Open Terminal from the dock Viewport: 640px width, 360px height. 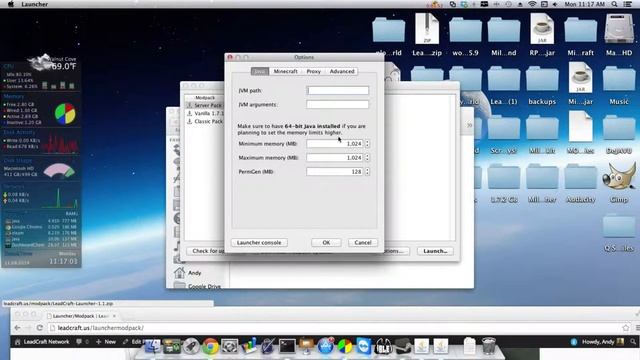pos(287,346)
